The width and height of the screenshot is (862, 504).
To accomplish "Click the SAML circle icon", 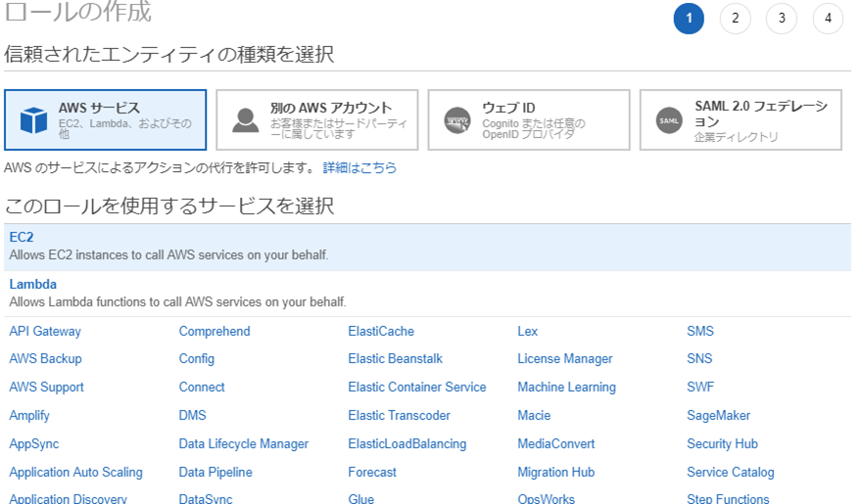I will (x=669, y=120).
